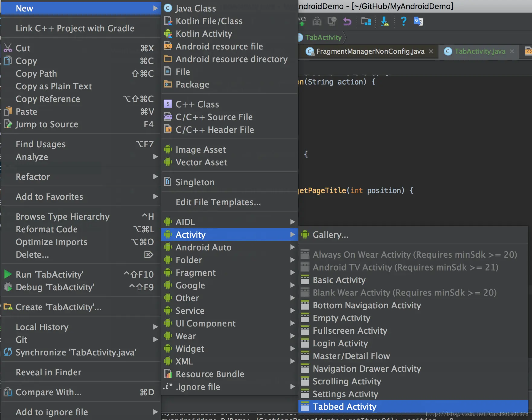Choose Scrolling Activity template
This screenshot has width=532, height=420.
coord(413,381)
